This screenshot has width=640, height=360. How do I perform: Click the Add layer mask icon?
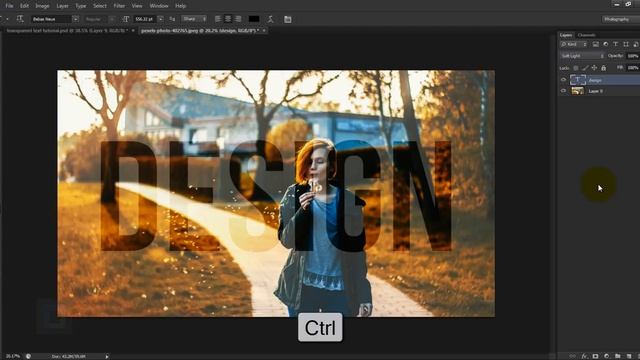click(595, 356)
